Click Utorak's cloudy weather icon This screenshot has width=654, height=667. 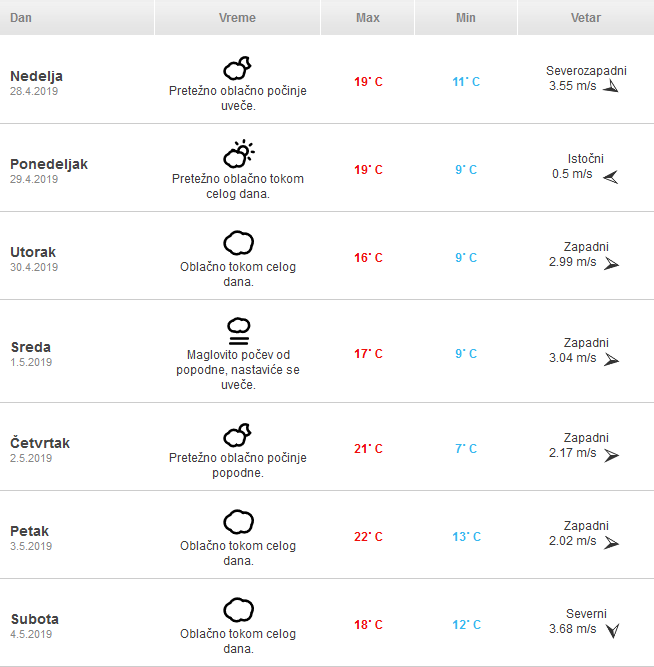tap(238, 243)
